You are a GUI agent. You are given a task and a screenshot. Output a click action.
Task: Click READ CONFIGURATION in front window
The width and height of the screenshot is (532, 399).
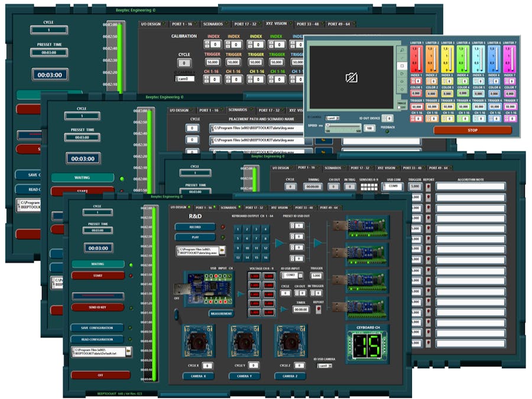97,339
